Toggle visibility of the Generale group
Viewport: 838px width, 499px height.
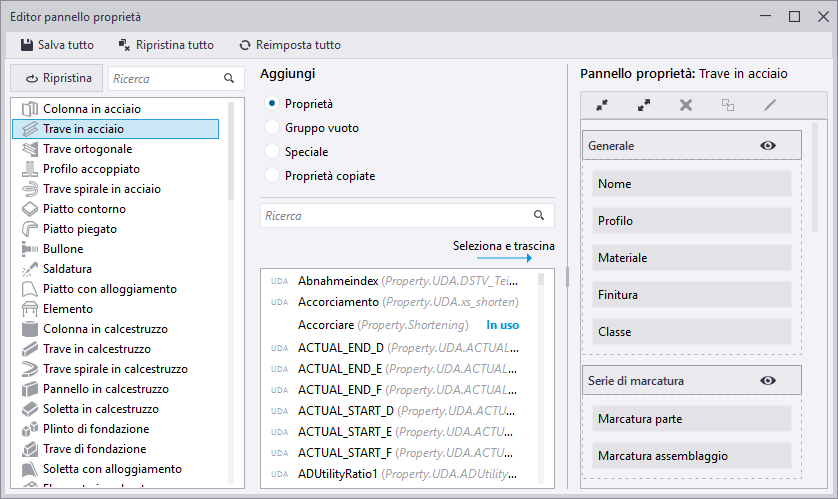(767, 146)
